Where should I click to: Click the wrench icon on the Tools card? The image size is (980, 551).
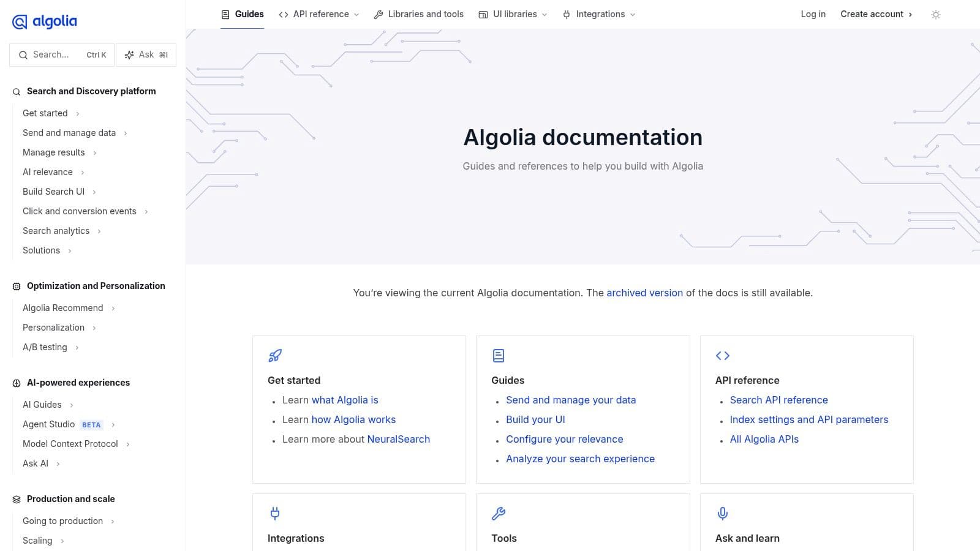pos(499,513)
